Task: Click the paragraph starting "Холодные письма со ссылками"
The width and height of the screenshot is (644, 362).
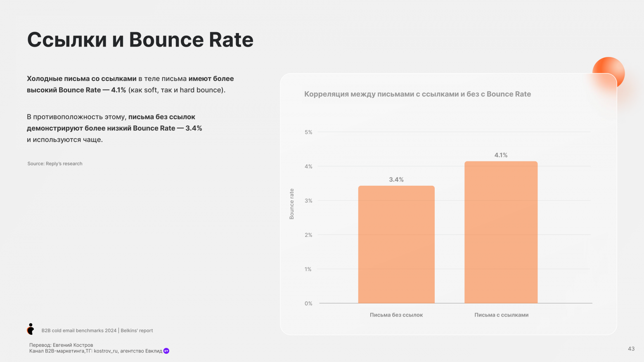Action: point(130,84)
